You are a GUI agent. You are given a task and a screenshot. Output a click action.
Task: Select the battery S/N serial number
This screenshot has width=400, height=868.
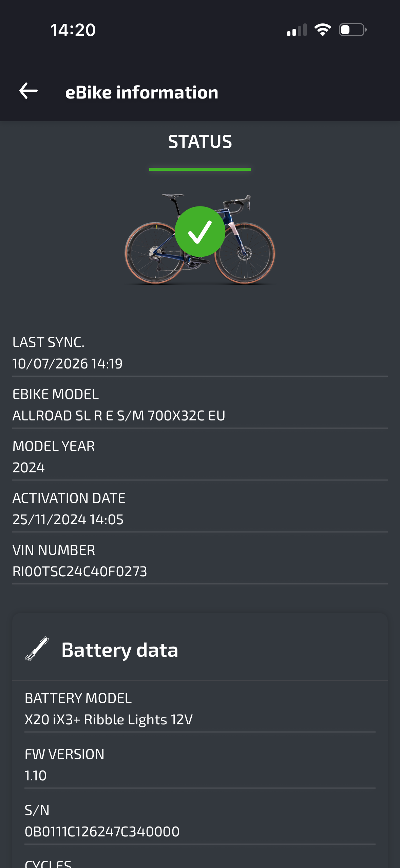tap(102, 832)
